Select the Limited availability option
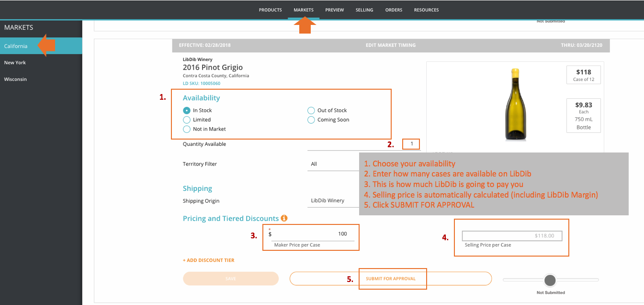Screen dimensions: 644x305 click(x=187, y=120)
